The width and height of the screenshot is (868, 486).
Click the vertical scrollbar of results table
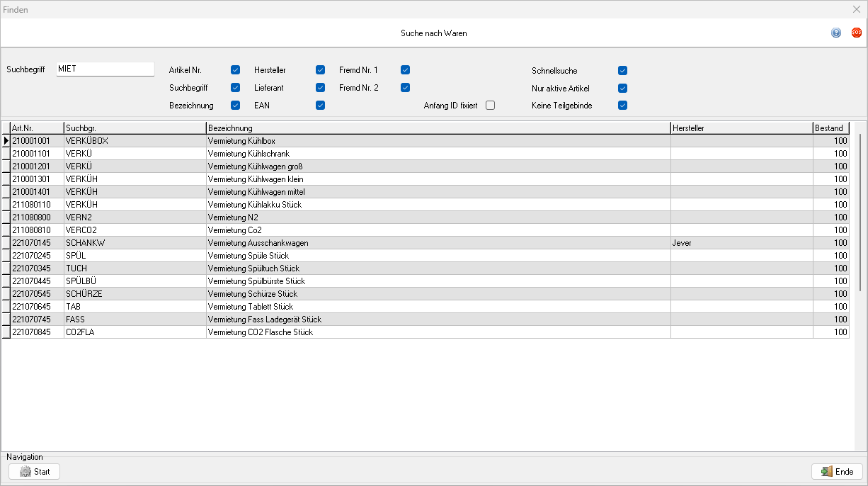(860, 213)
